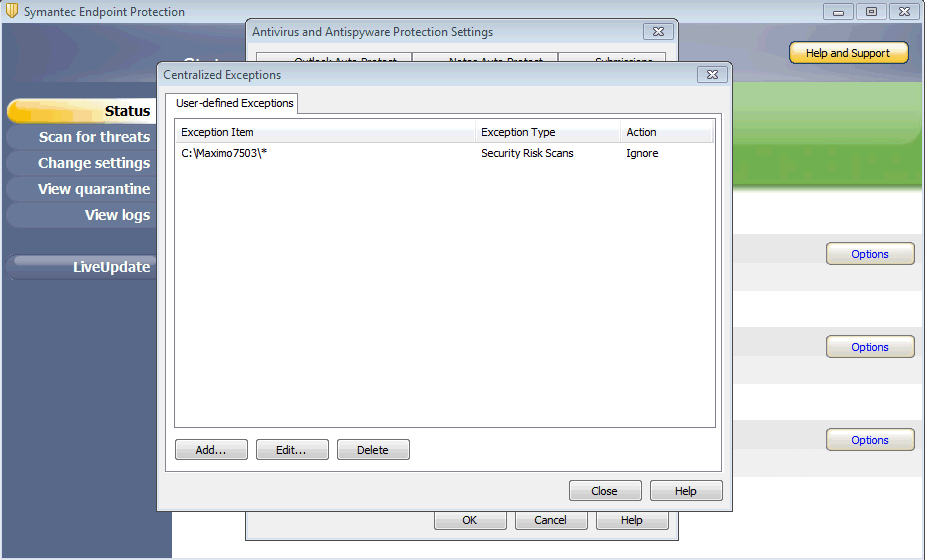Click Close in Centralized Exceptions dialog
The height and width of the screenshot is (560, 928).
(x=605, y=491)
